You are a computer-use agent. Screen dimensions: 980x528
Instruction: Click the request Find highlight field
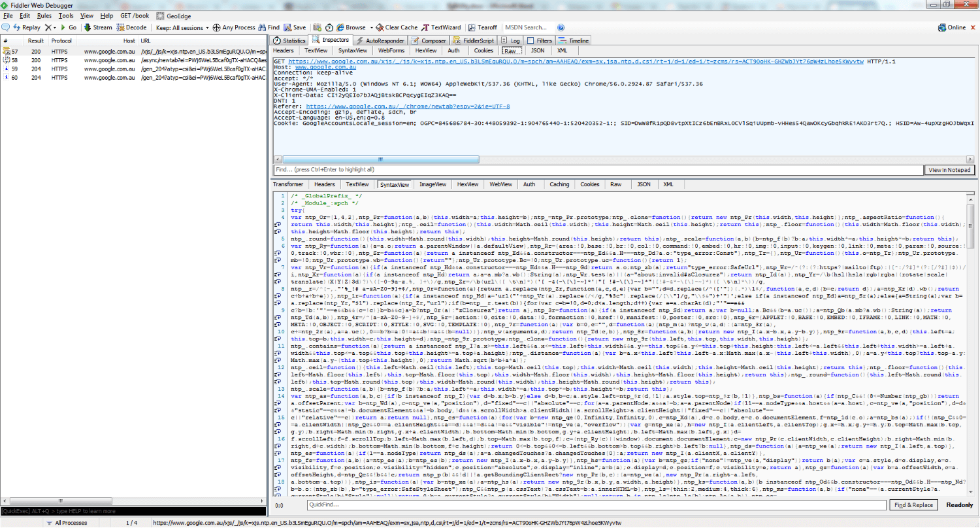(x=598, y=170)
